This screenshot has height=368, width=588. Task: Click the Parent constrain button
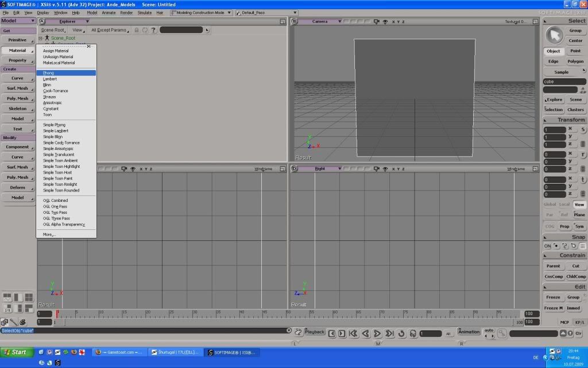pyautogui.click(x=553, y=266)
